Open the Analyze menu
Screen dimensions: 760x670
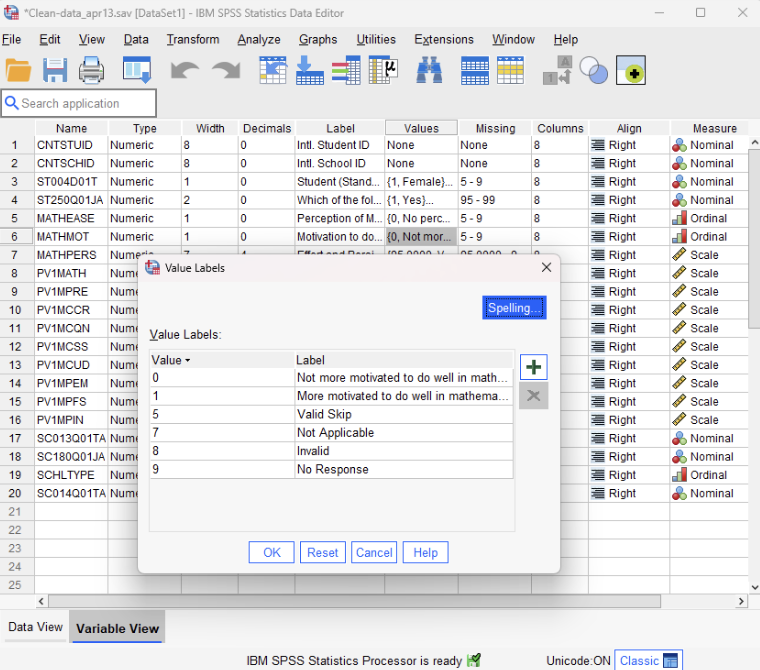[258, 39]
